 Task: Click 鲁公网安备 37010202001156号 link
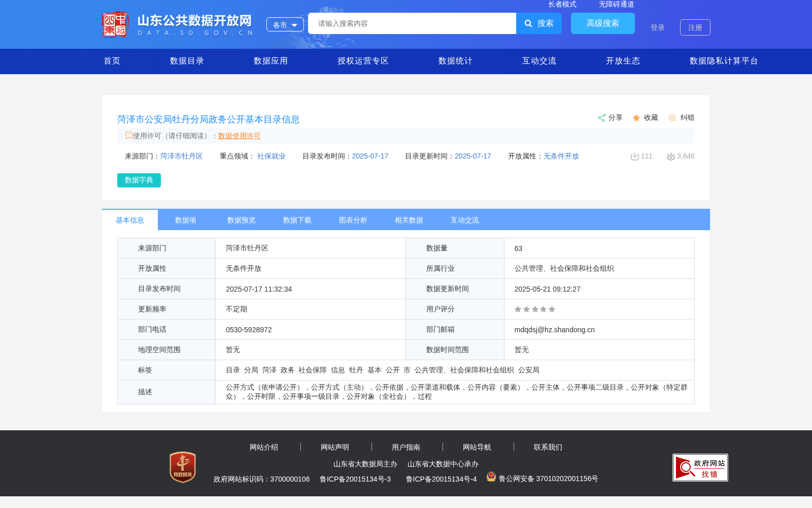click(x=549, y=479)
